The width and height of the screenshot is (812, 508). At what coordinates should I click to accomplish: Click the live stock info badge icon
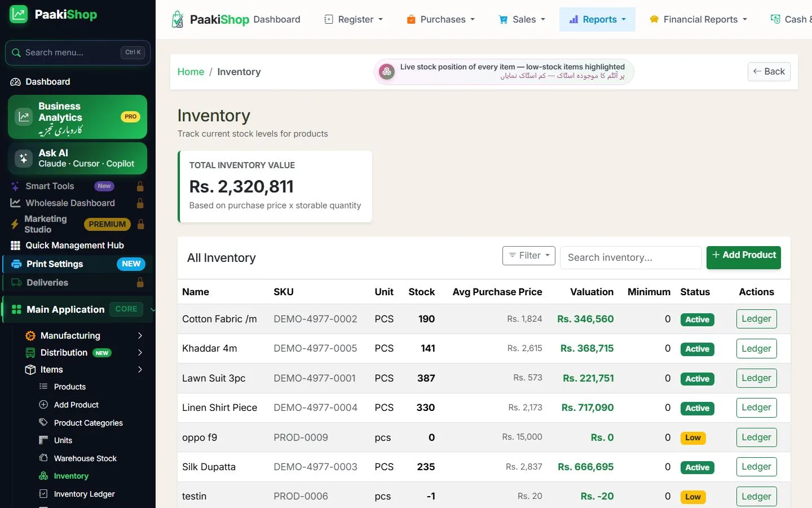pos(387,72)
